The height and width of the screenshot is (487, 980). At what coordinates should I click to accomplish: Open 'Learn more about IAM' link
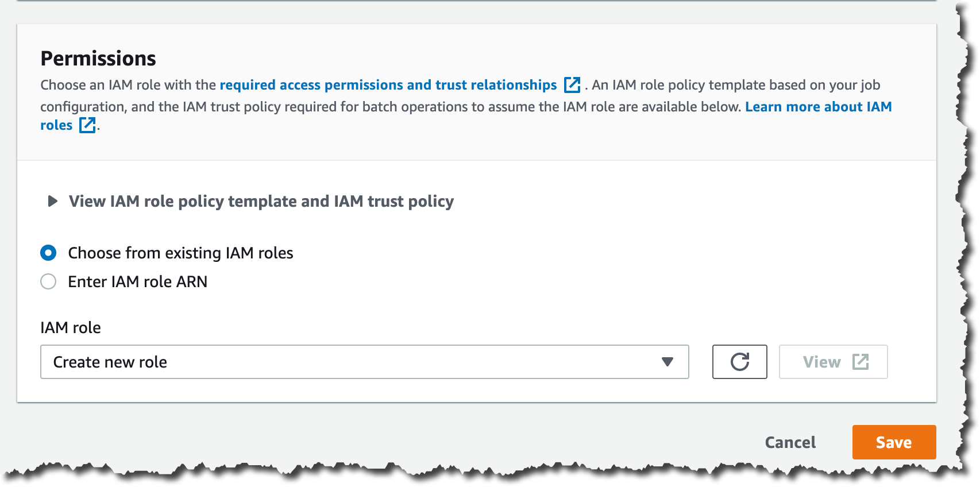(818, 107)
